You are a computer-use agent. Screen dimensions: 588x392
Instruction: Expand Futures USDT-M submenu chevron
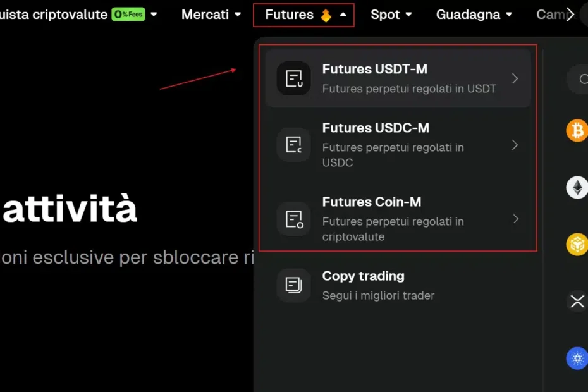coord(515,78)
